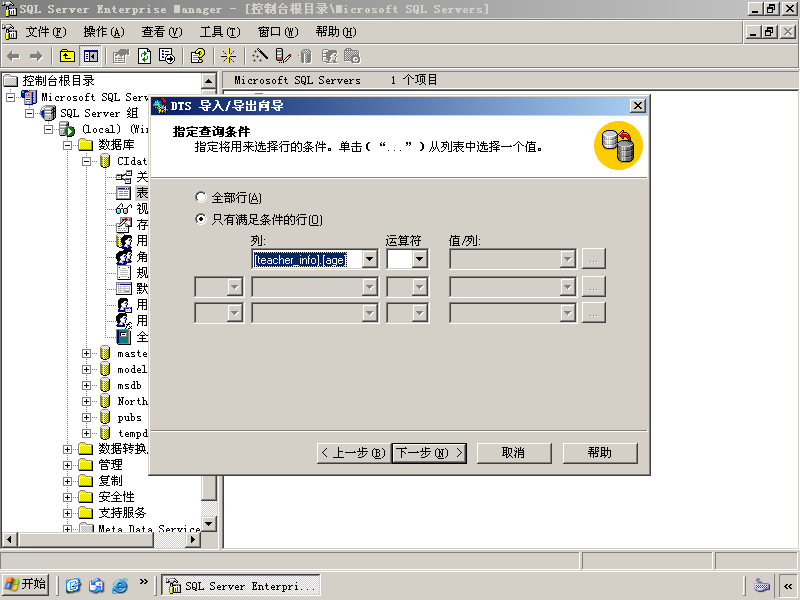Click the CIdat database icon
800x600 pixels.
pos(105,161)
